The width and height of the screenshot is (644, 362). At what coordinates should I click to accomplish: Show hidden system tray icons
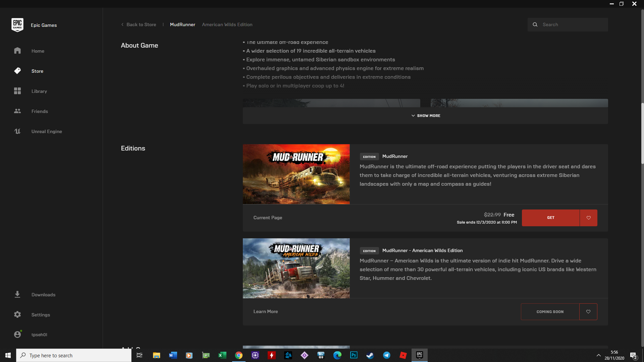coord(598,355)
